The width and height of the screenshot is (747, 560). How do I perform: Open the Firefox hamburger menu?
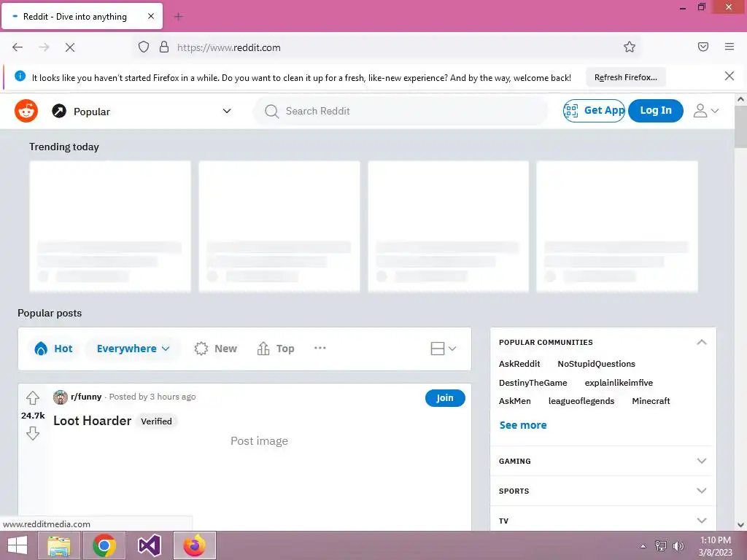(729, 47)
